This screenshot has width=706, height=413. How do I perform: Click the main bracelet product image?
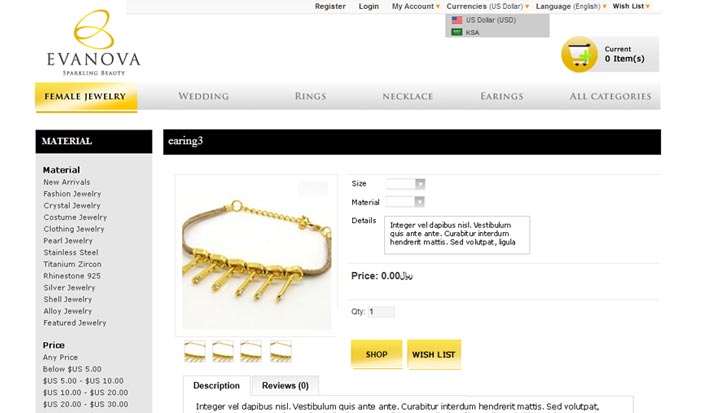coord(257,255)
